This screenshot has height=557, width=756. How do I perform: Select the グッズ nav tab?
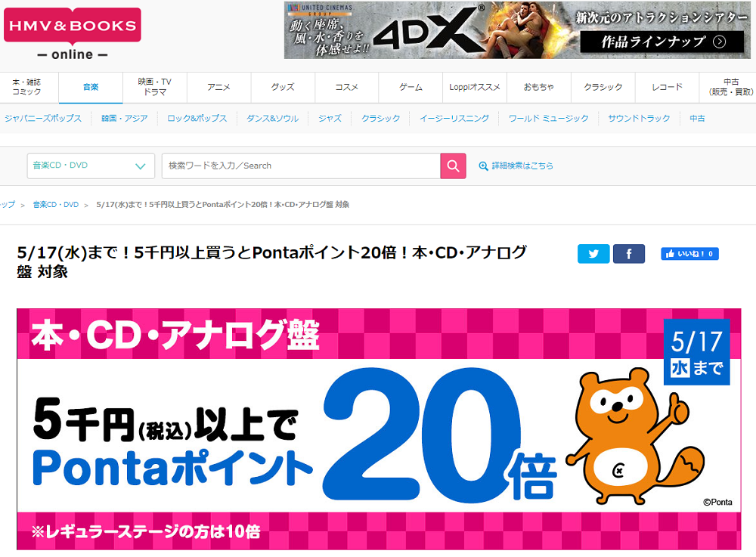click(x=283, y=87)
